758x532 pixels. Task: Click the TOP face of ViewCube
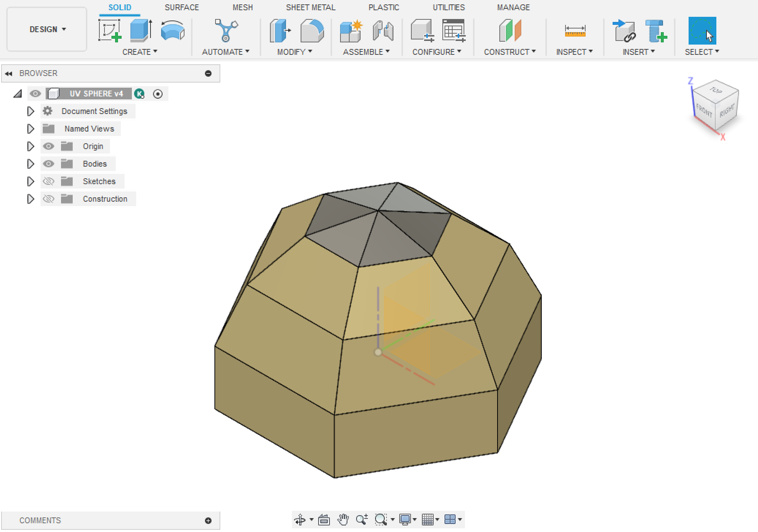point(715,90)
